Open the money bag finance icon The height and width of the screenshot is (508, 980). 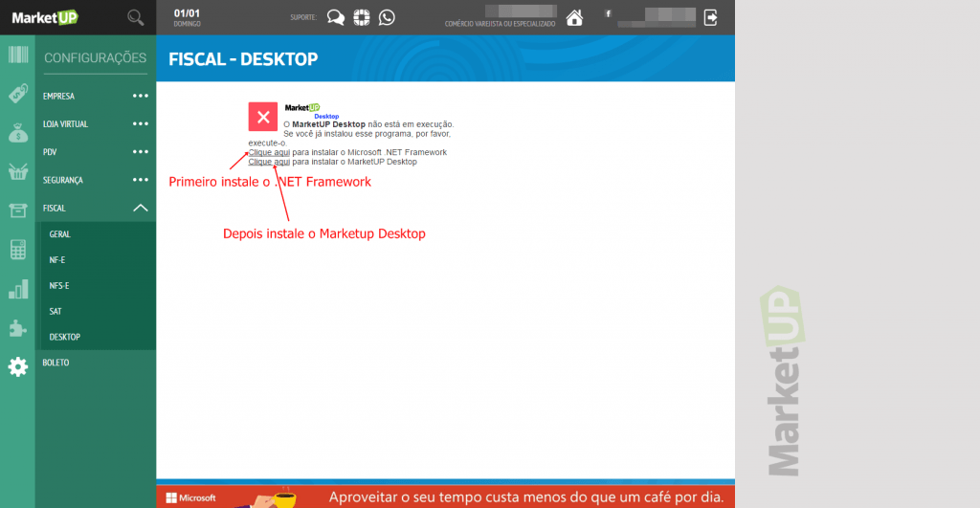tap(17, 133)
